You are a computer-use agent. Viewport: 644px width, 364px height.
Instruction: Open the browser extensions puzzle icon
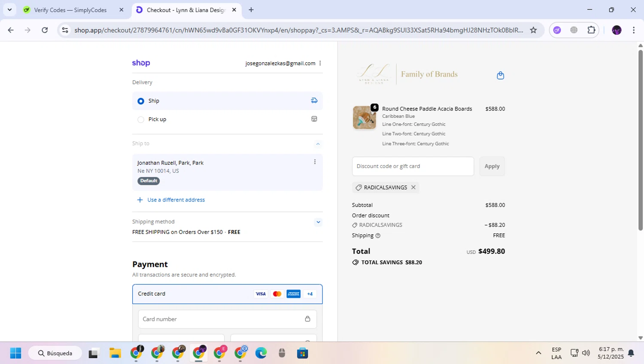click(x=591, y=30)
